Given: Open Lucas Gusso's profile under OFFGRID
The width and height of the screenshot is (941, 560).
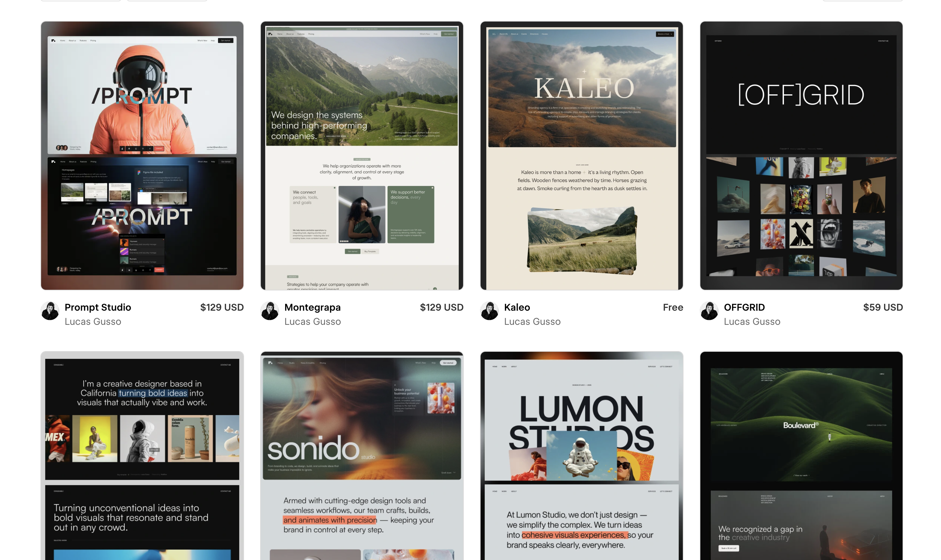Looking at the screenshot, I should pyautogui.click(x=752, y=321).
